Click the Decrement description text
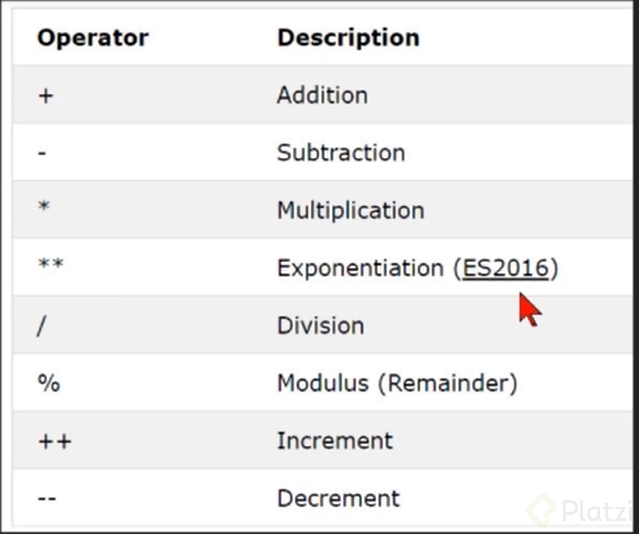The height and width of the screenshot is (534, 639). click(x=339, y=499)
